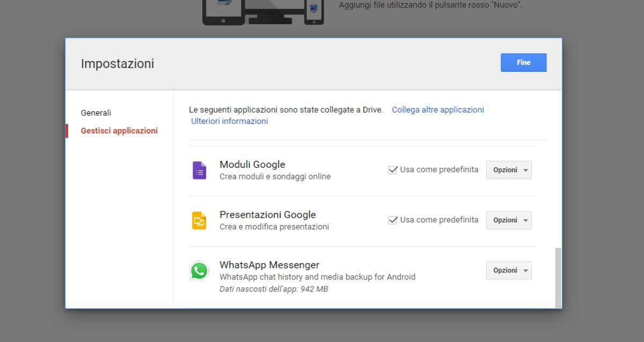Image resolution: width=644 pixels, height=342 pixels.
Task: Switch to the Generali settings section
Action: 96,113
